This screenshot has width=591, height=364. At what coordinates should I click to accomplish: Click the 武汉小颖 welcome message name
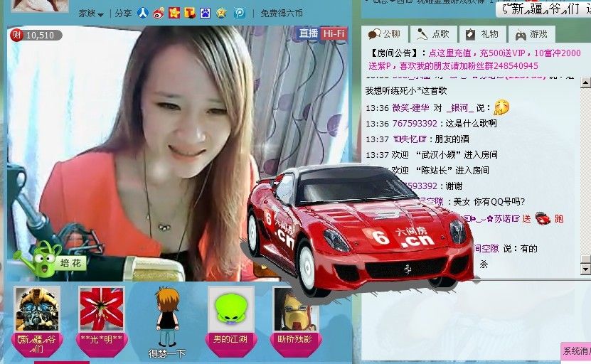point(440,155)
